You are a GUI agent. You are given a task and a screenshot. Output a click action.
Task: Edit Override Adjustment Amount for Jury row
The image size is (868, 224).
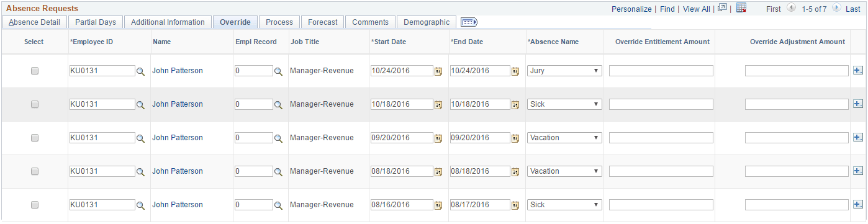coord(797,71)
